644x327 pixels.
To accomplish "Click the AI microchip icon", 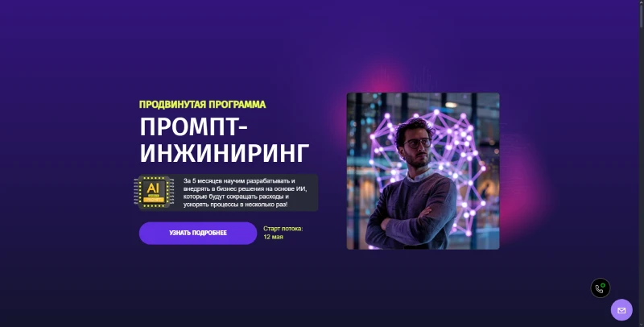I will click(154, 192).
